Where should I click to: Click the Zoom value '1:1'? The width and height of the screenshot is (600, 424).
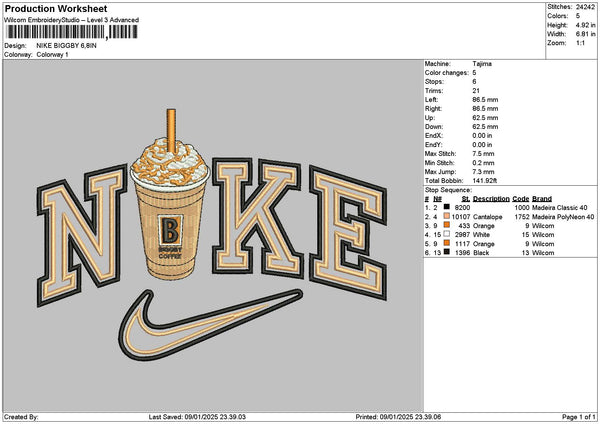(x=580, y=43)
